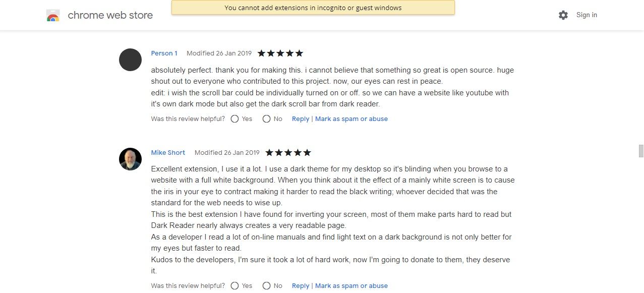Click Person 1's circular profile avatar
Screen dimensions: 644x293
click(130, 60)
